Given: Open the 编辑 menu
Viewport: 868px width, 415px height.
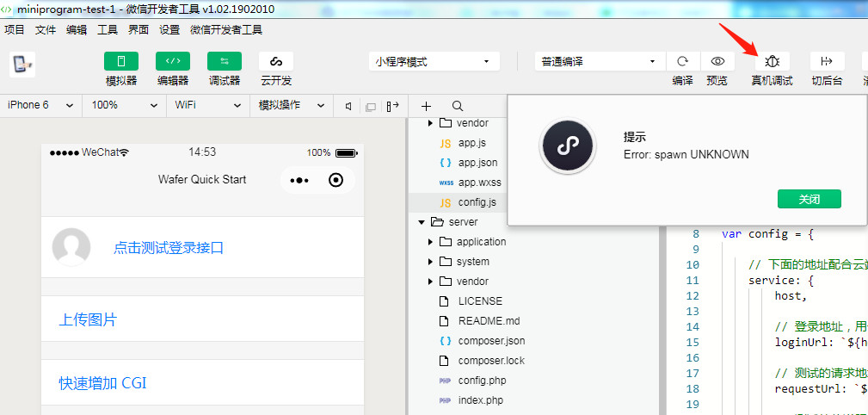Looking at the screenshot, I should pos(77,30).
